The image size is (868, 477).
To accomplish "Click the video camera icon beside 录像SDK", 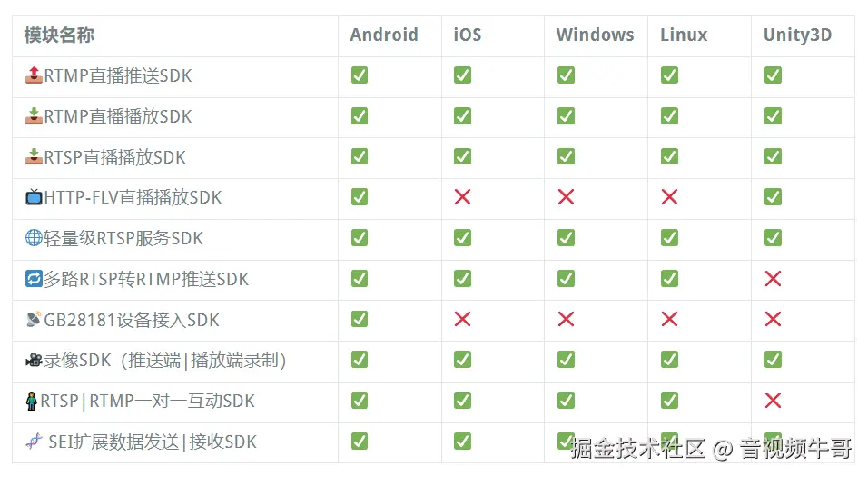I will click(34, 361).
